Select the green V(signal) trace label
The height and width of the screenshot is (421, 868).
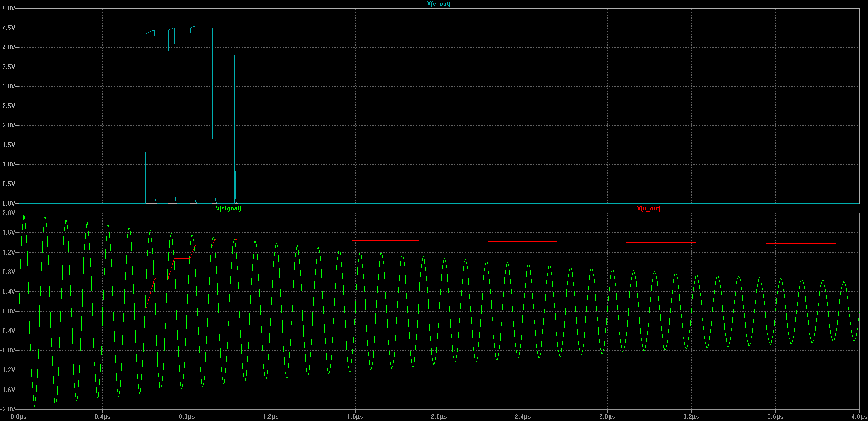[228, 209]
